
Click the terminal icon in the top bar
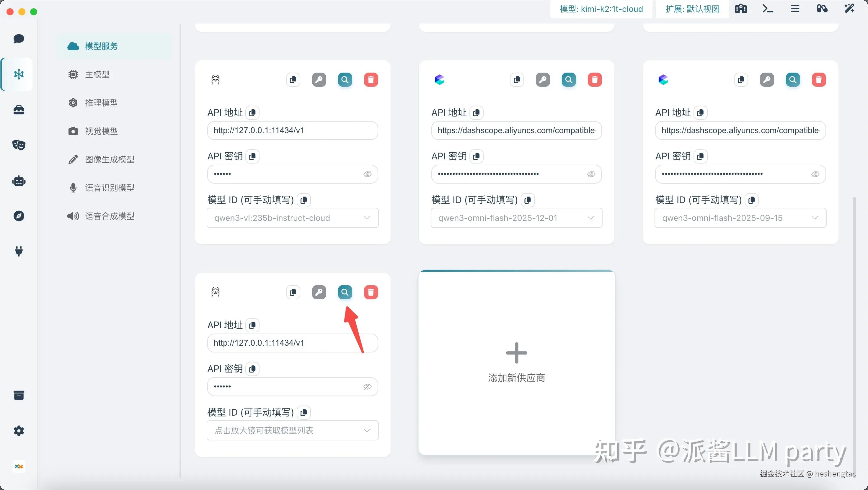click(x=768, y=9)
